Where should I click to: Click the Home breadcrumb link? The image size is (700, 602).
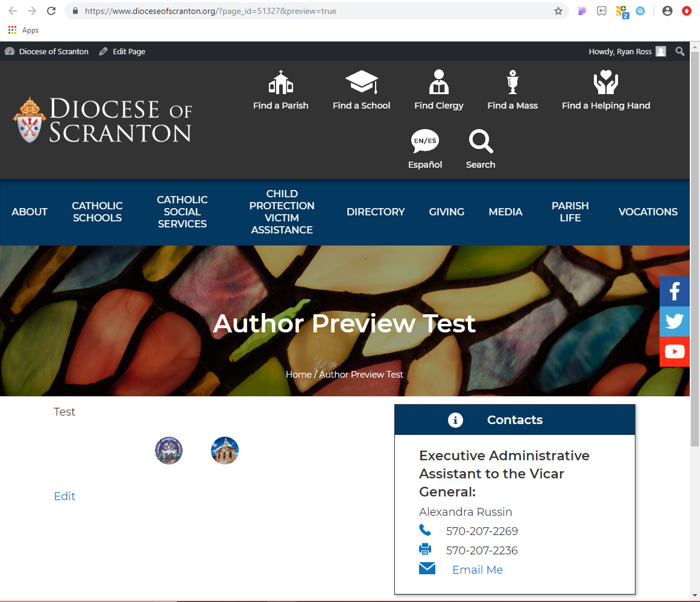click(298, 374)
